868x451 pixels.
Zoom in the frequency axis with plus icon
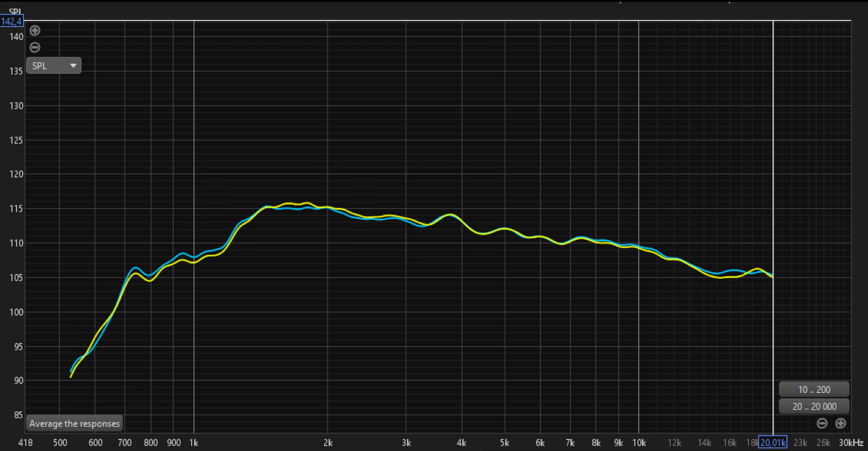point(841,423)
